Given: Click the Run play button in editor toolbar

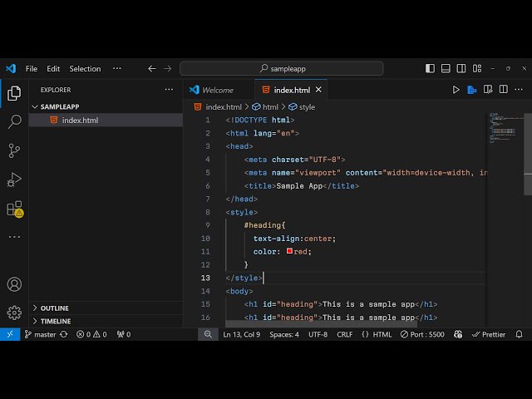Looking at the screenshot, I should pyautogui.click(x=456, y=90).
